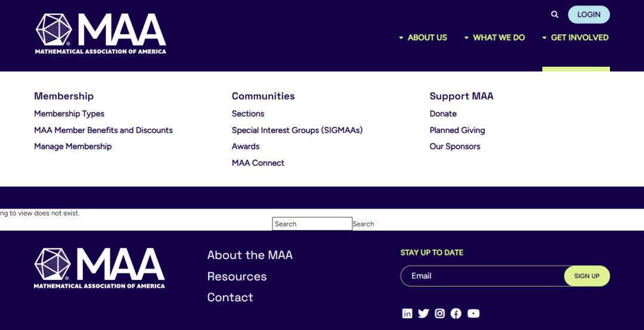644x330 pixels.
Task: Visit the Twitter bird icon
Action: 423,313
